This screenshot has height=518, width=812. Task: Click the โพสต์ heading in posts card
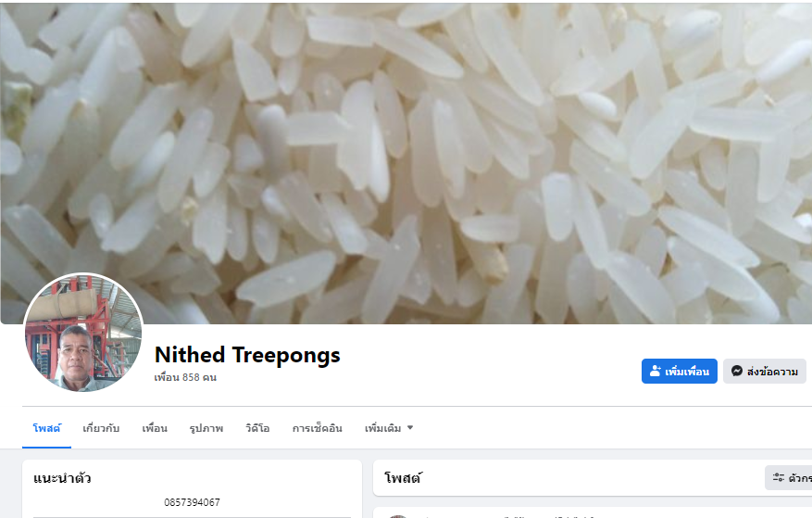point(403,477)
